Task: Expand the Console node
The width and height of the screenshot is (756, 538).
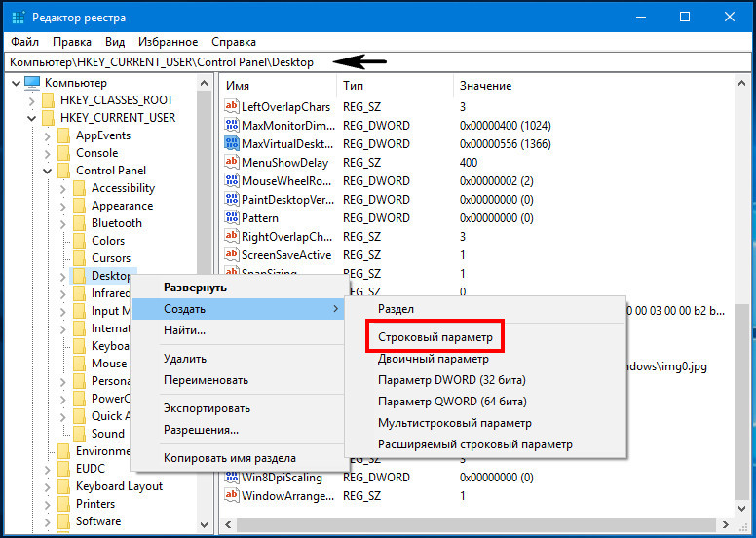Action: (47, 153)
